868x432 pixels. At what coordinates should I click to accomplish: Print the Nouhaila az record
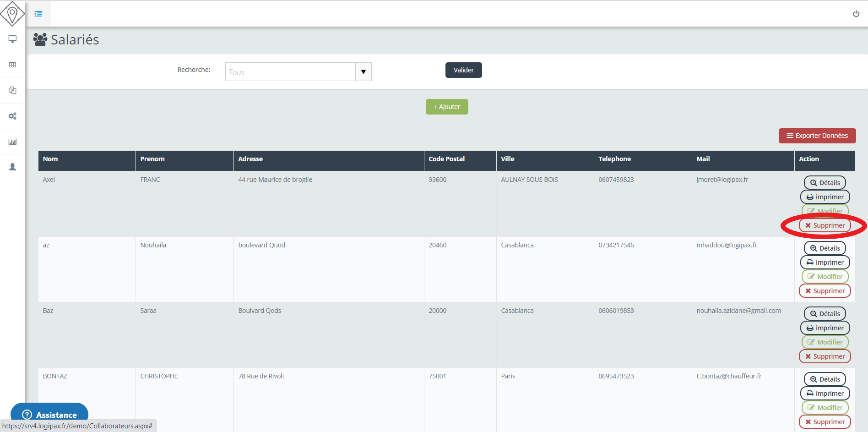pyautogui.click(x=825, y=262)
